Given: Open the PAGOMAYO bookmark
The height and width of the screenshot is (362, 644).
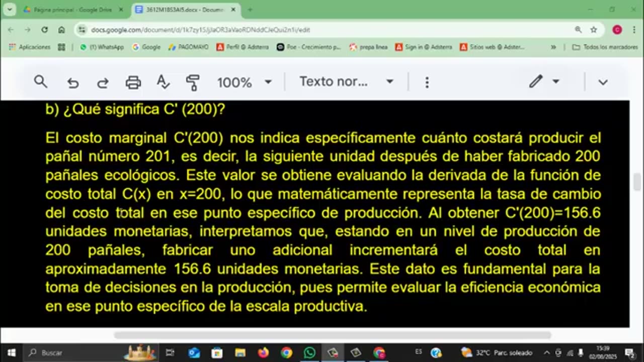Looking at the screenshot, I should click(189, 47).
